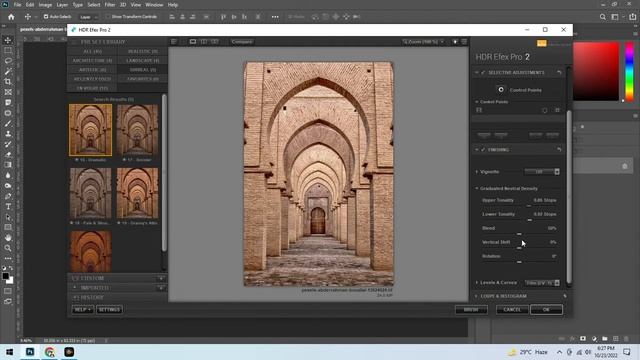
Task: Reset Selective Adjustments with undo arrow
Action: (x=559, y=72)
